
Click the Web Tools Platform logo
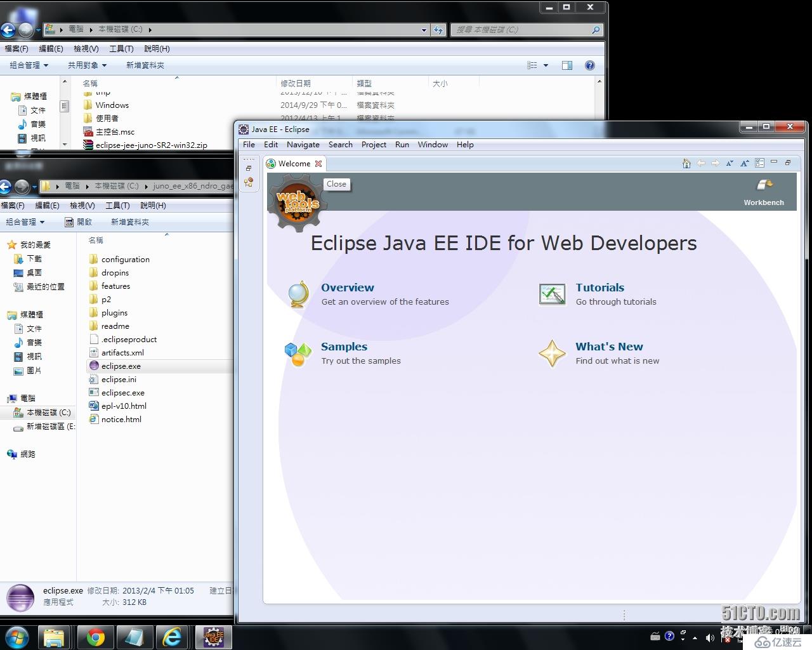(x=298, y=202)
